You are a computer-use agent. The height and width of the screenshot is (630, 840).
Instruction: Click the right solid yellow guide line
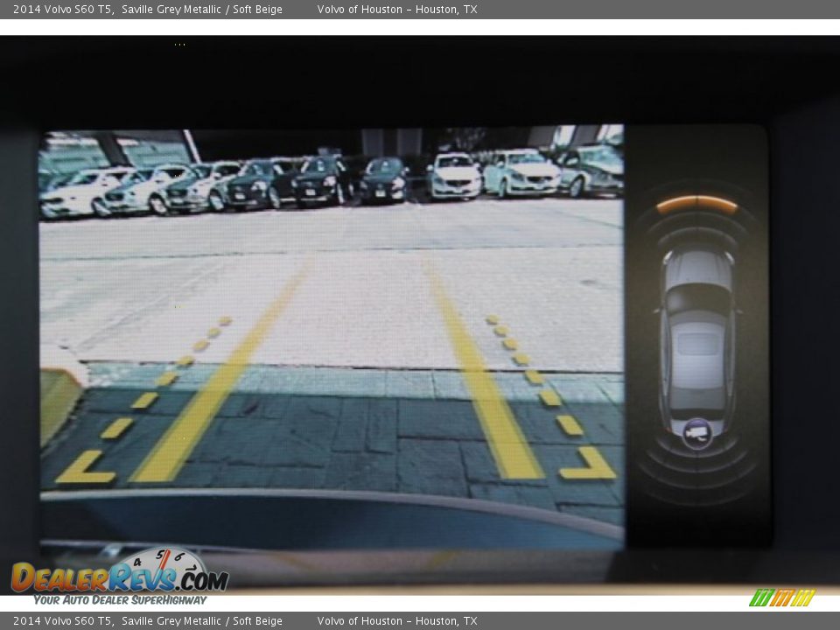click(484, 378)
